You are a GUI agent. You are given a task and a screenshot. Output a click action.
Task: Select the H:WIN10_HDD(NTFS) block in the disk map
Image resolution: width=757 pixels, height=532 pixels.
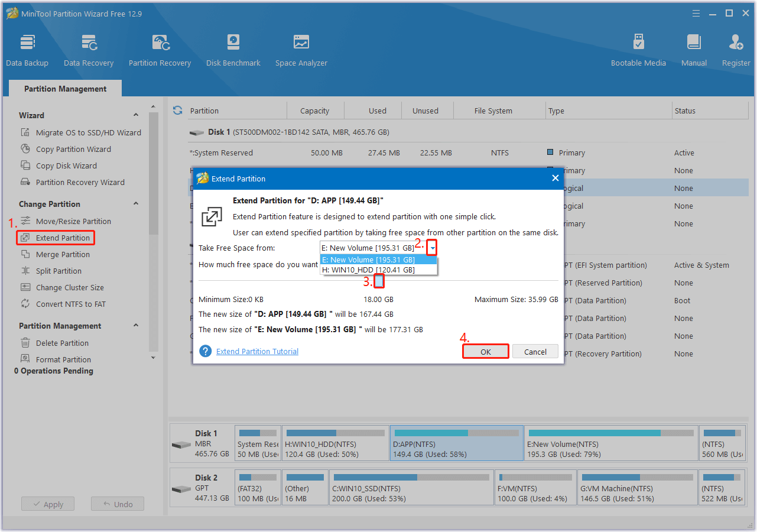tap(336, 443)
